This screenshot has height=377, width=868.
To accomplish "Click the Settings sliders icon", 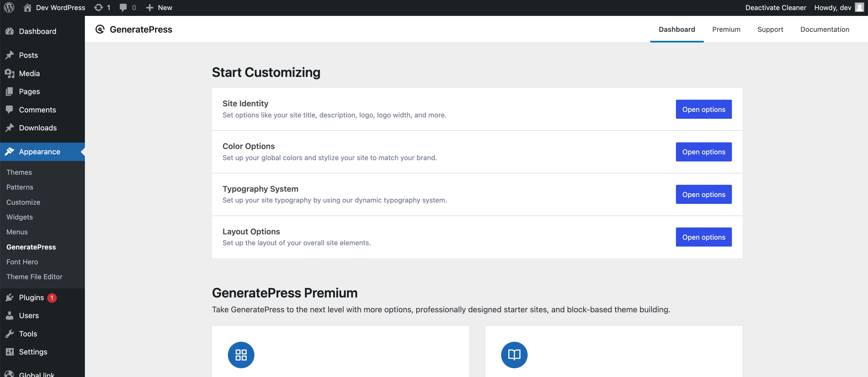I will 10,352.
